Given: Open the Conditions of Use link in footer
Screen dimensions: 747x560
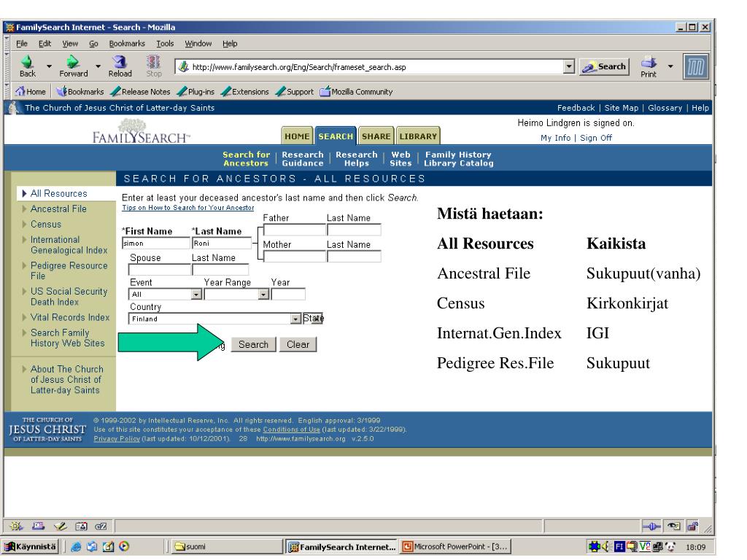Looking at the screenshot, I should pos(292,429).
